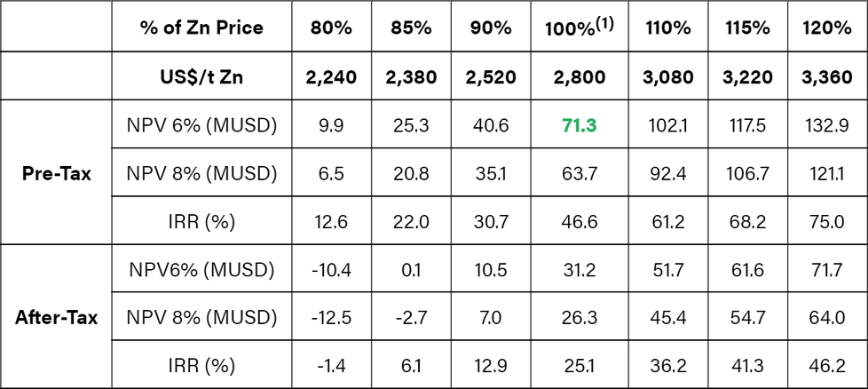This screenshot has height=389, width=868.
Task: Select the 2,800 zinc price cell
Action: 578,76
